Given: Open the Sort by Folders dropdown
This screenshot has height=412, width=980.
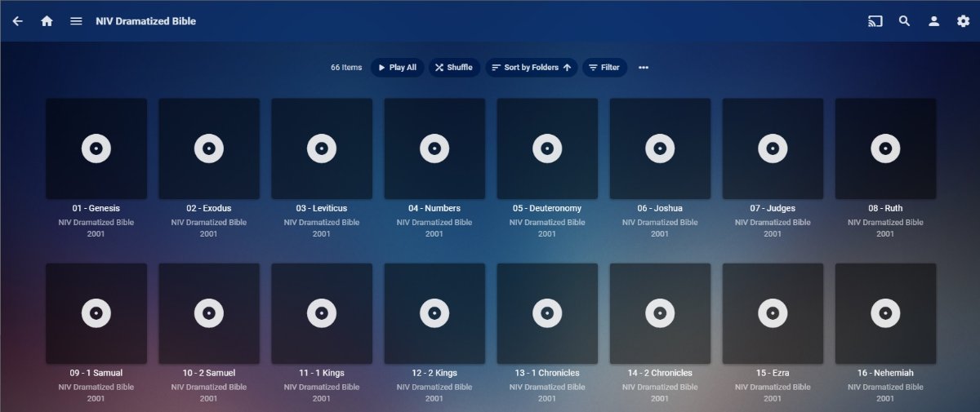Looking at the screenshot, I should coord(532,68).
